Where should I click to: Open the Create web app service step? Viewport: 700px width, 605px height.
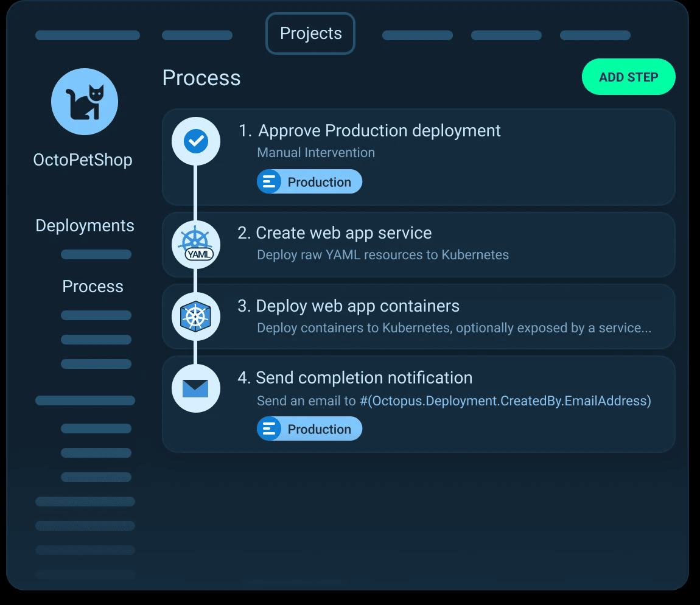(344, 233)
